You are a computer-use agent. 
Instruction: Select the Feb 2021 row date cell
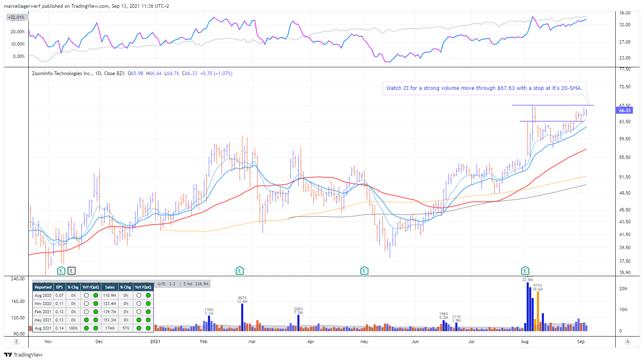click(43, 312)
